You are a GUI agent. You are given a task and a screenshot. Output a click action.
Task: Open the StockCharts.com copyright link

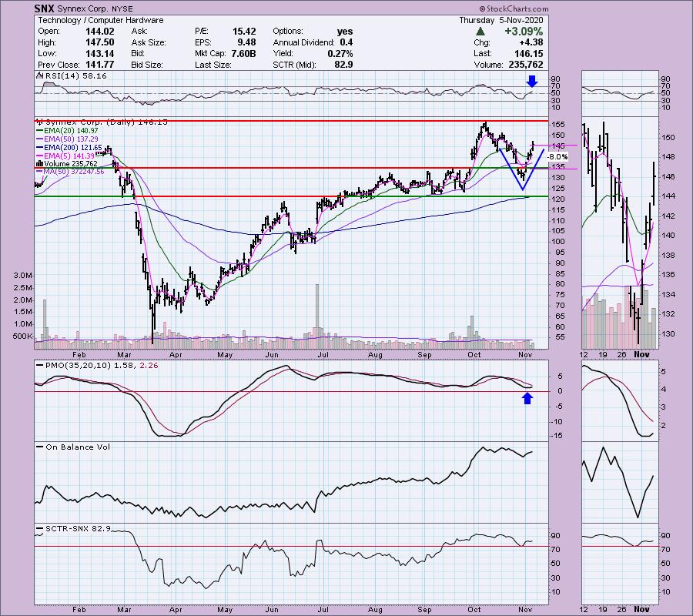tap(514, 8)
